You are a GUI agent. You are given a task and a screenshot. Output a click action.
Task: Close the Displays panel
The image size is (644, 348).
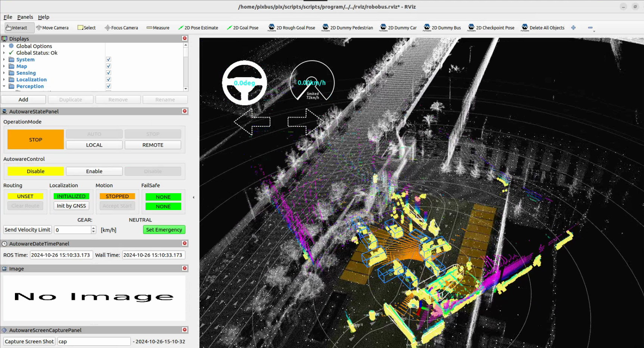click(x=184, y=38)
